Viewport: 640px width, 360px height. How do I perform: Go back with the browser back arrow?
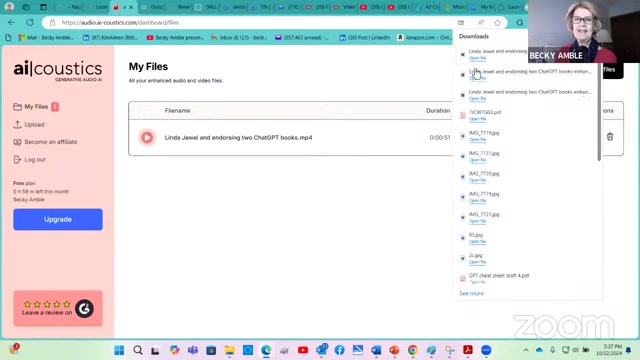11,22
